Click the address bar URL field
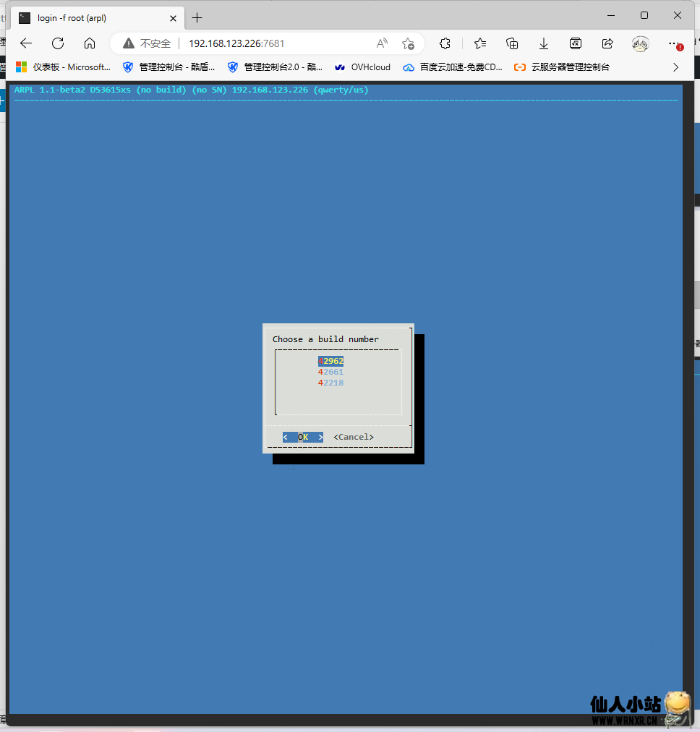The image size is (700, 732). 275,43
